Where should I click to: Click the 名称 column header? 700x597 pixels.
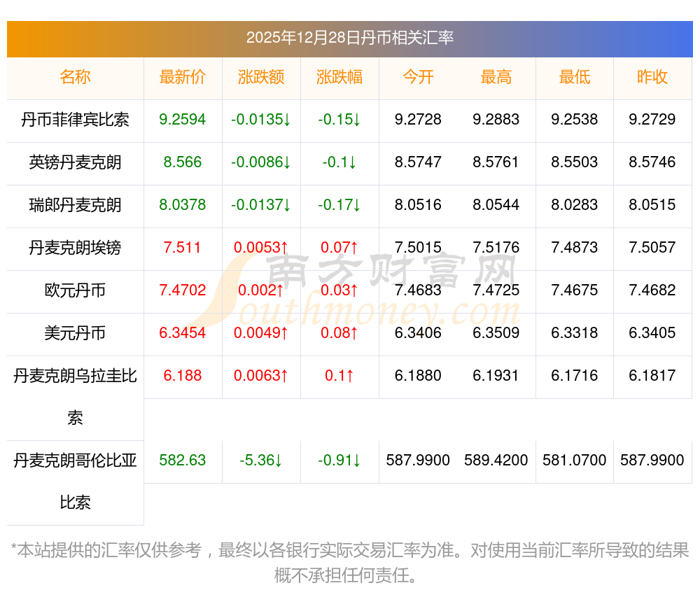75,77
